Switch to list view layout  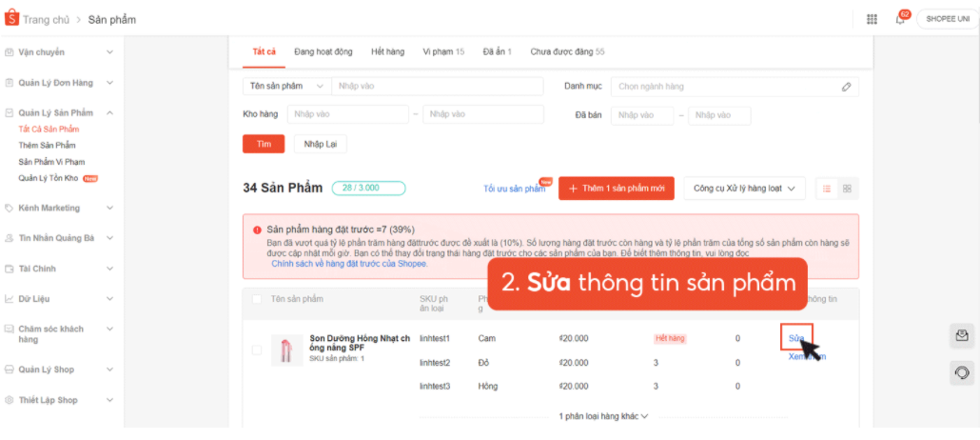(826, 189)
